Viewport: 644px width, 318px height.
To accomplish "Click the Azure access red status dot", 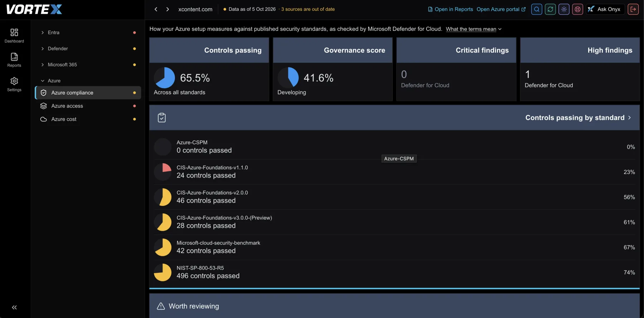I will coord(135,106).
